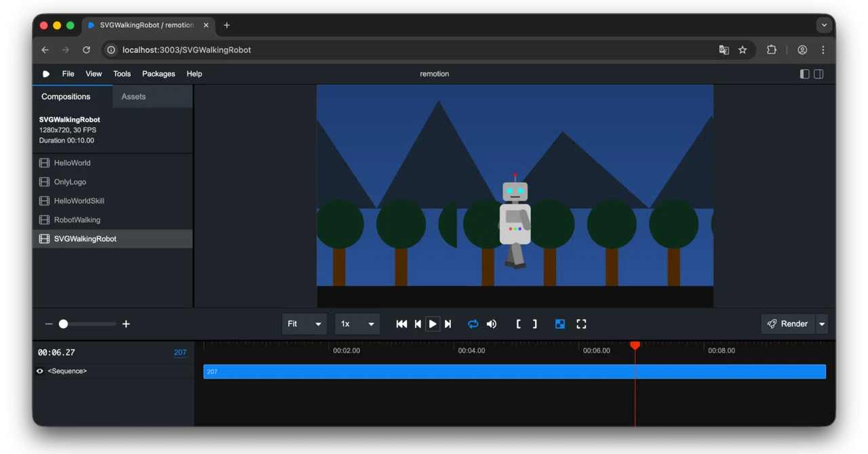Step back one frame

(x=418, y=324)
